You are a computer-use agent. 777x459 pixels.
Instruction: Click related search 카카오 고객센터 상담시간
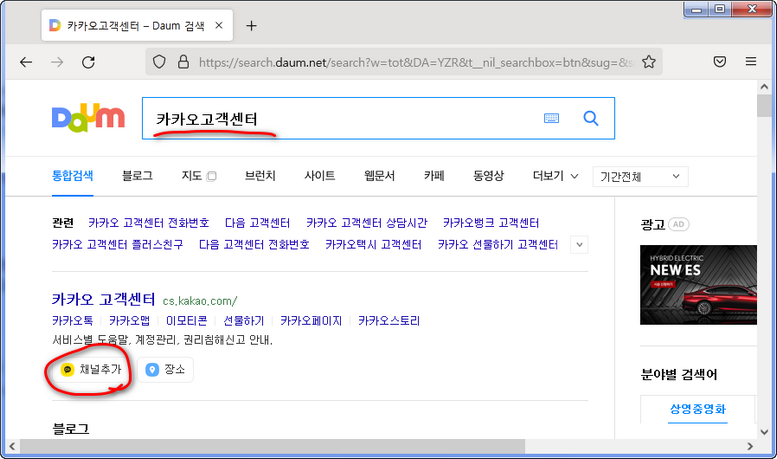click(x=367, y=223)
